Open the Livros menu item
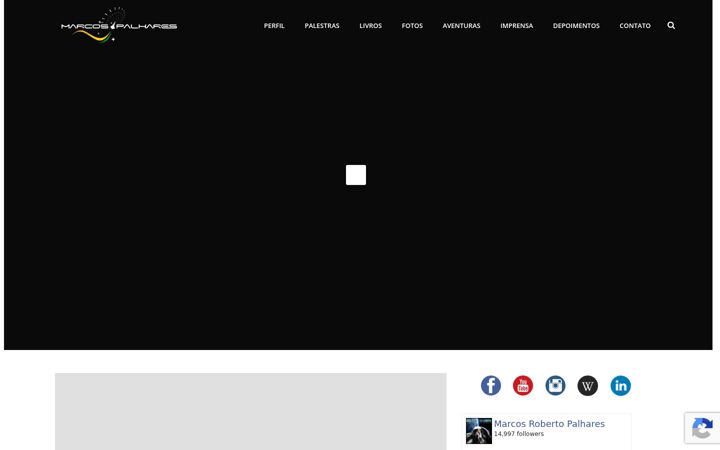720x450 pixels. [x=371, y=26]
